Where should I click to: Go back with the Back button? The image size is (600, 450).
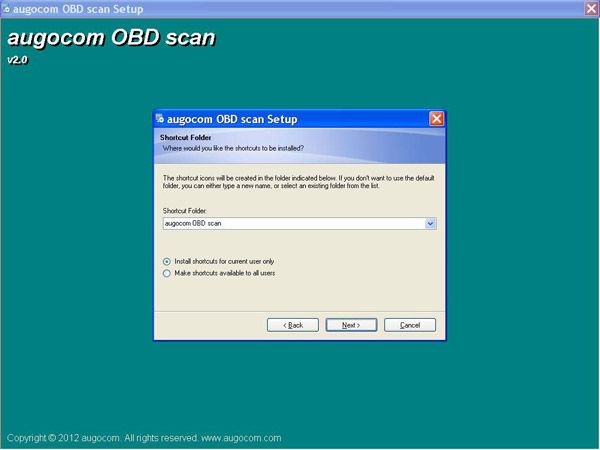[x=293, y=325]
